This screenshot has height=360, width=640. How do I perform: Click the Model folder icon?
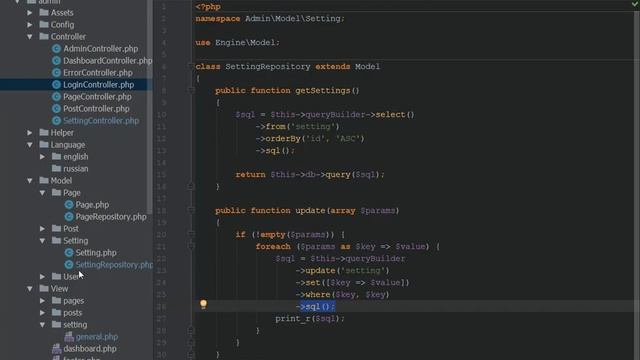coord(44,180)
